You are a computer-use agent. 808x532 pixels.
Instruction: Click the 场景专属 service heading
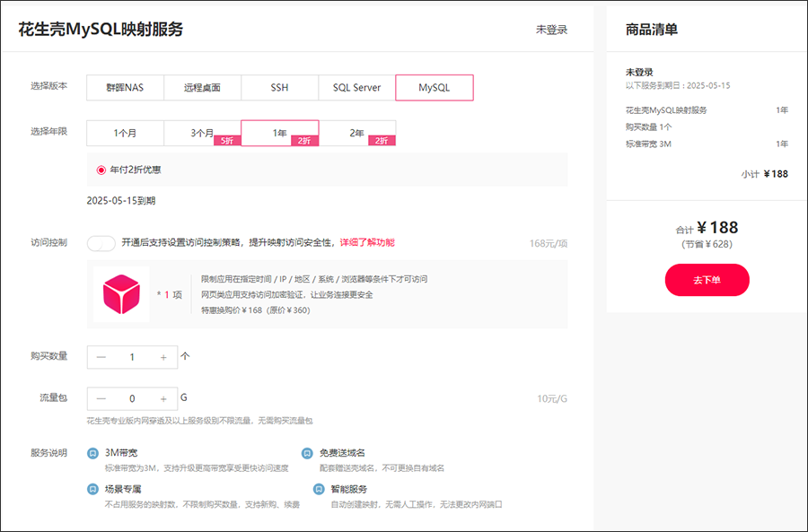click(x=123, y=489)
